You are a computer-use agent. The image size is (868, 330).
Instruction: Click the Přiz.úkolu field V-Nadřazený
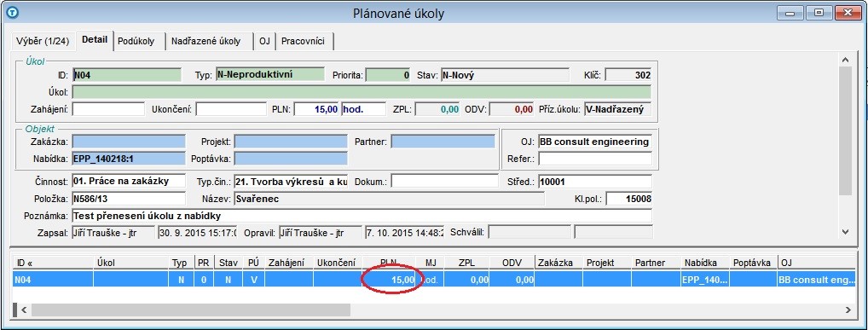[x=618, y=109]
